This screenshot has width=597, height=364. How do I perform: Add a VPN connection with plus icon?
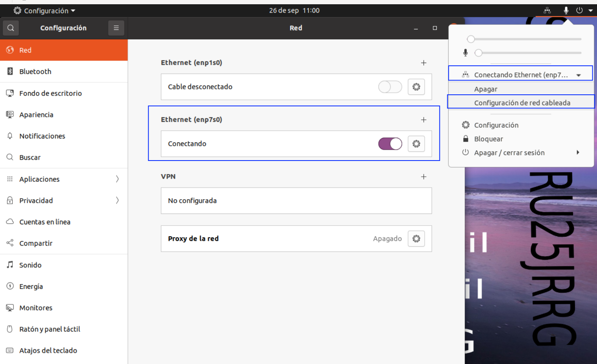424,177
